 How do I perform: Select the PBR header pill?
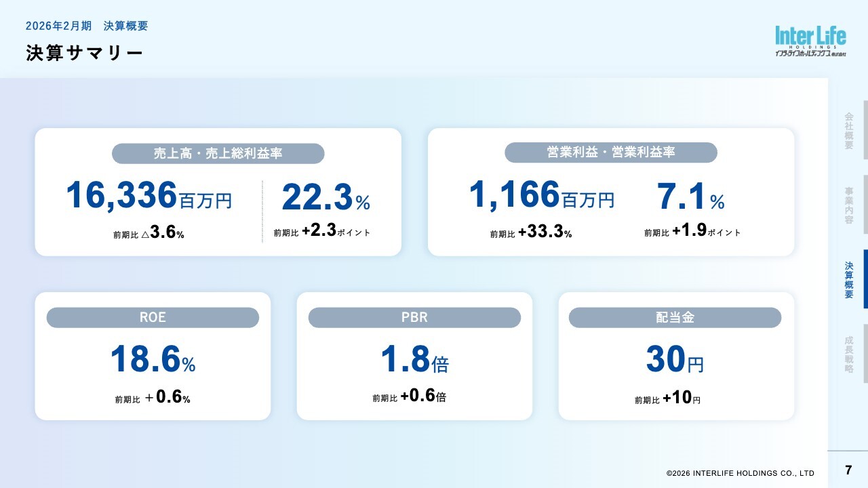click(414, 317)
